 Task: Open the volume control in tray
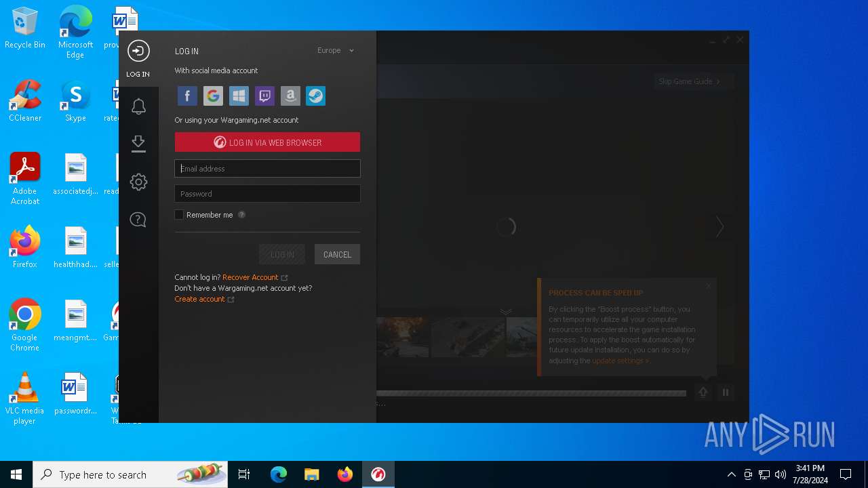(x=781, y=474)
